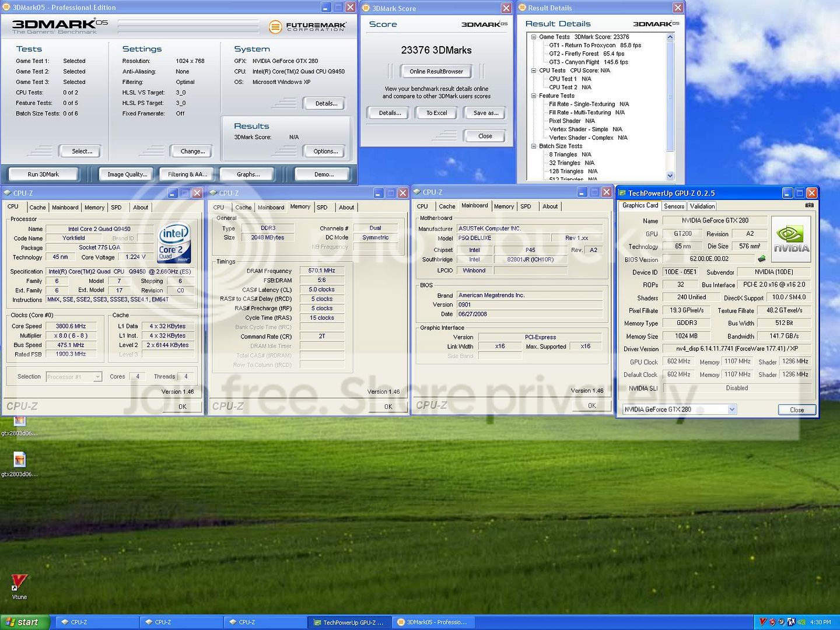Open the Online ResultBrowser
The image size is (840, 630).
point(436,71)
